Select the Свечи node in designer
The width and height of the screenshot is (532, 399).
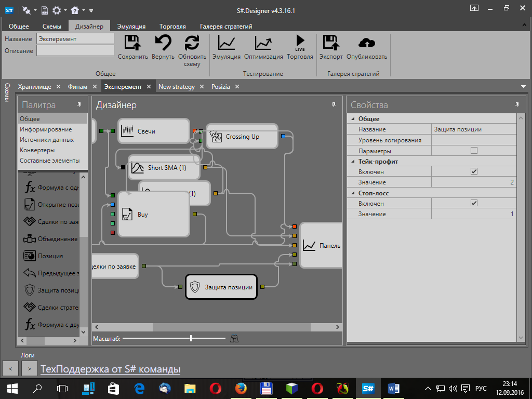tap(153, 131)
